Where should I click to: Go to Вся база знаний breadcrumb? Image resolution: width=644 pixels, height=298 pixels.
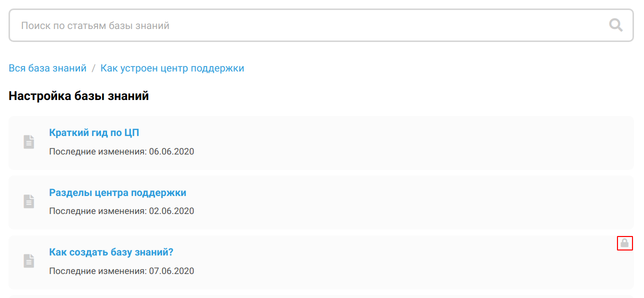[48, 68]
